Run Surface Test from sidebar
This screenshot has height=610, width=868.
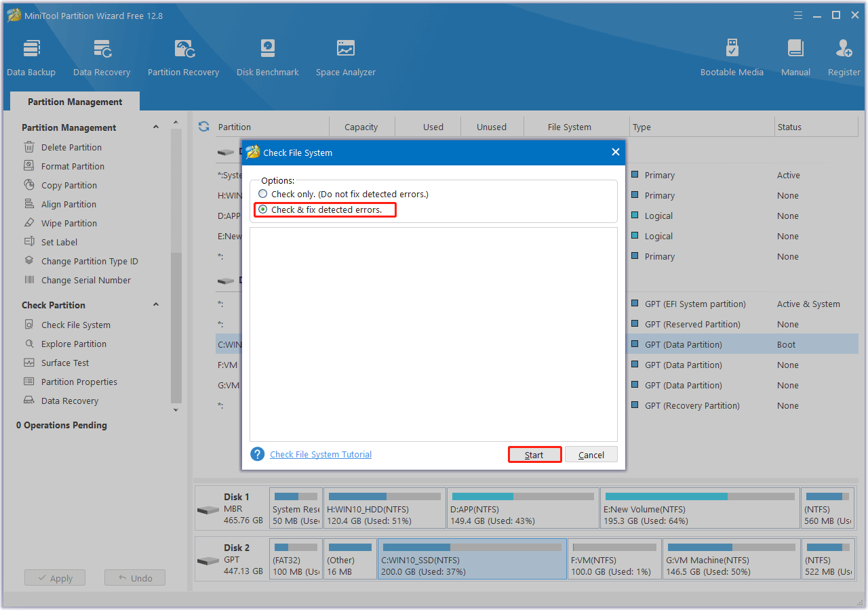pos(65,363)
